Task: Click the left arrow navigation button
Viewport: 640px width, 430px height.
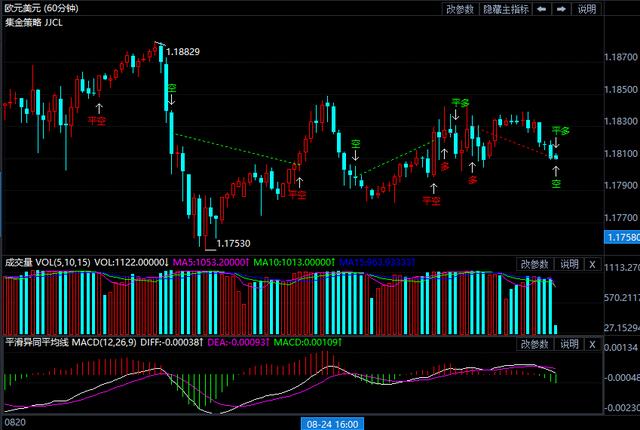Action: [x=541, y=9]
